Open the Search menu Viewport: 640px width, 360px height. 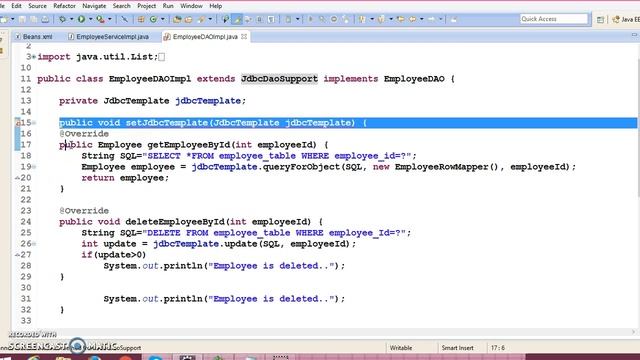click(121, 6)
